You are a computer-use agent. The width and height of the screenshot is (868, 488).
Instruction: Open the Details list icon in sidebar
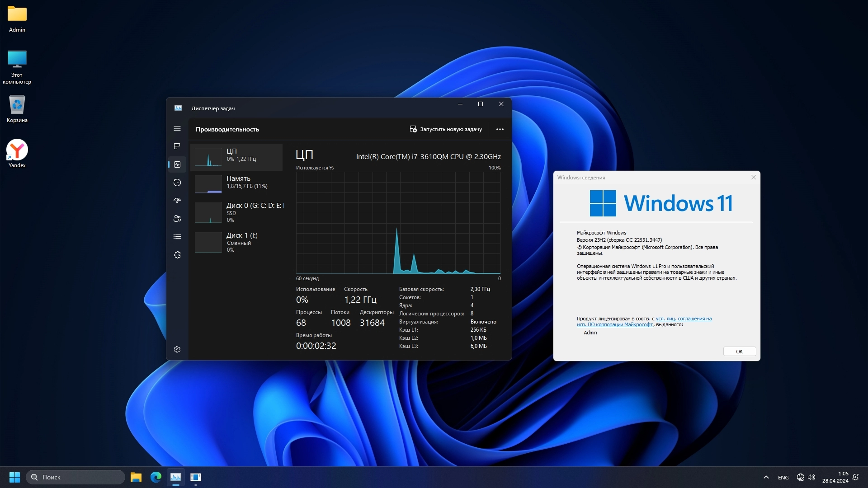tap(177, 237)
